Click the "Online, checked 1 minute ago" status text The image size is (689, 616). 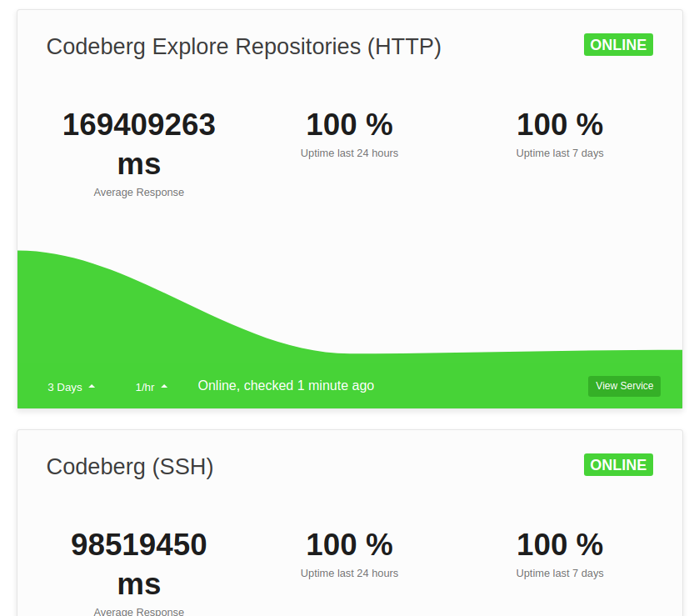click(x=286, y=385)
